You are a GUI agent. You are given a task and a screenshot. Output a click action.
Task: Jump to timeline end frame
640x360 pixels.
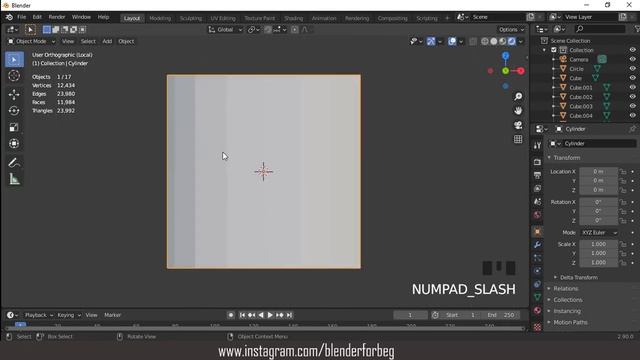(x=289, y=315)
